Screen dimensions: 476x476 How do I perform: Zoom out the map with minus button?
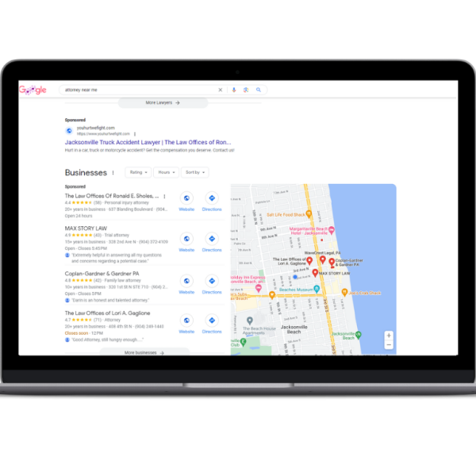pyautogui.click(x=389, y=345)
